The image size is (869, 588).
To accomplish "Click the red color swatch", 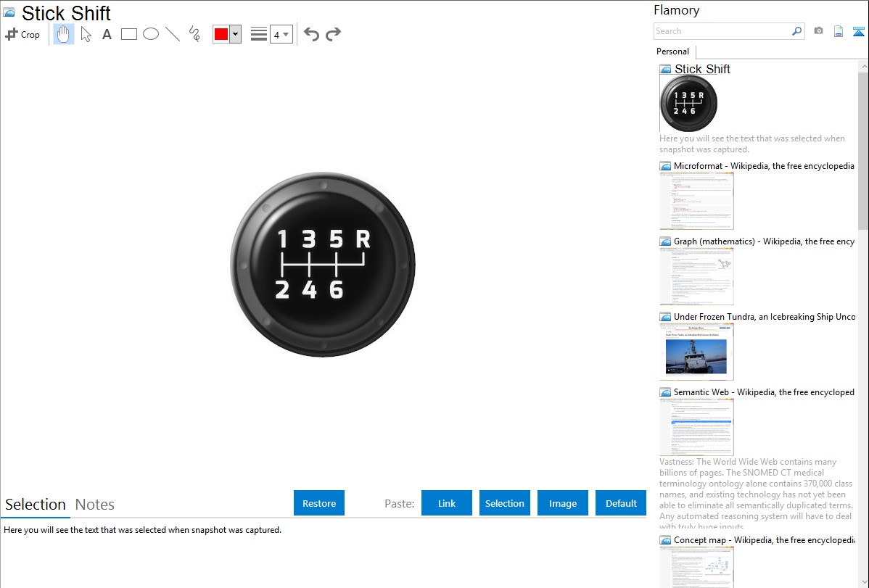I will [x=221, y=34].
